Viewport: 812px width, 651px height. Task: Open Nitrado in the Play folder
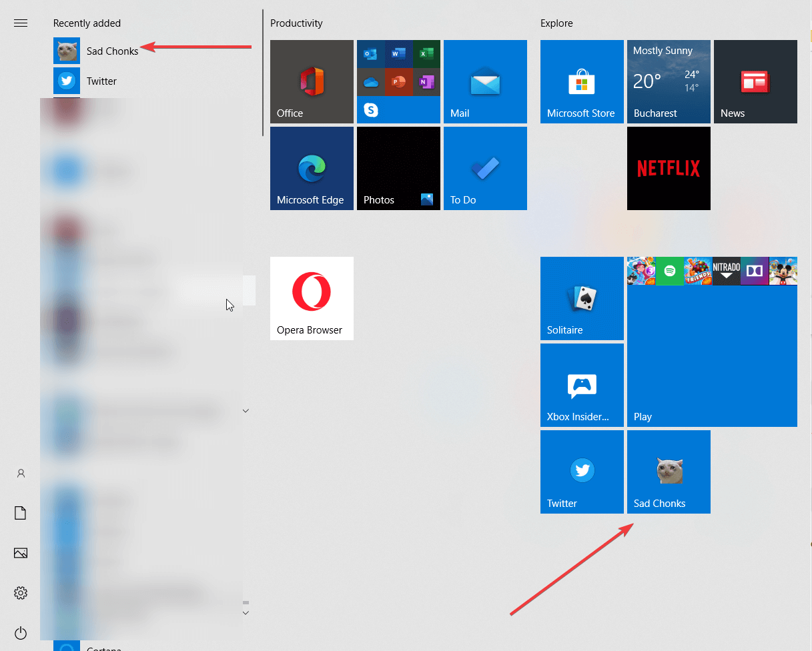tap(727, 271)
